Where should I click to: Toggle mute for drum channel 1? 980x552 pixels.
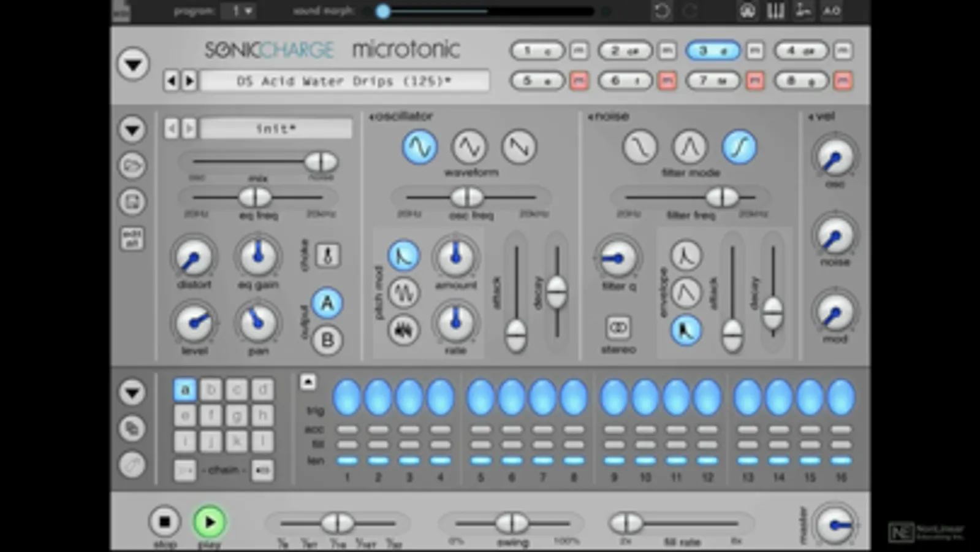(x=579, y=50)
